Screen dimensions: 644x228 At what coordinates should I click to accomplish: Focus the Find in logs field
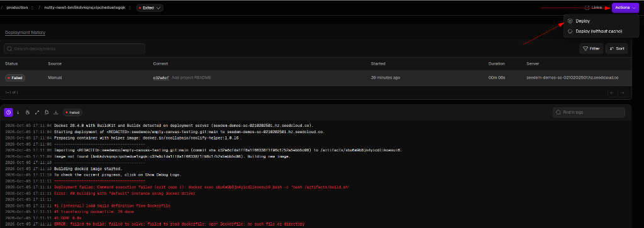(x=589, y=112)
